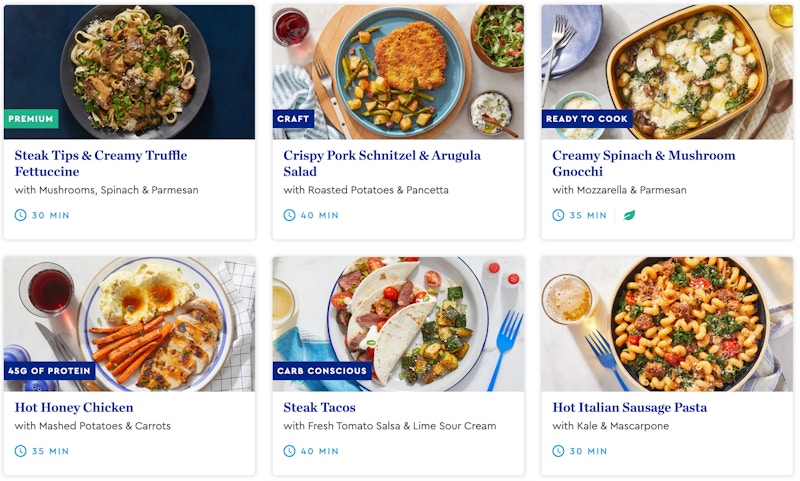Click clock icon on Crispy Pork Schnitzel card
The height and width of the screenshot is (481, 800).
pos(290,215)
